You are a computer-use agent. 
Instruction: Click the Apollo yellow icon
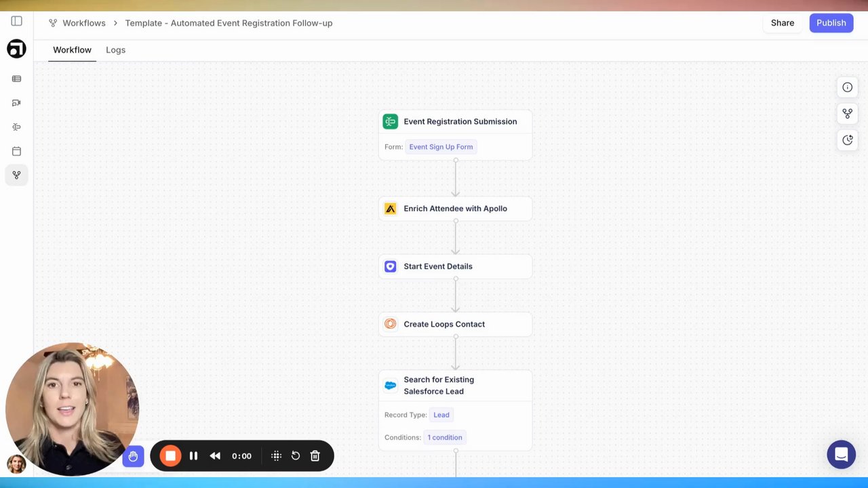[x=390, y=209]
